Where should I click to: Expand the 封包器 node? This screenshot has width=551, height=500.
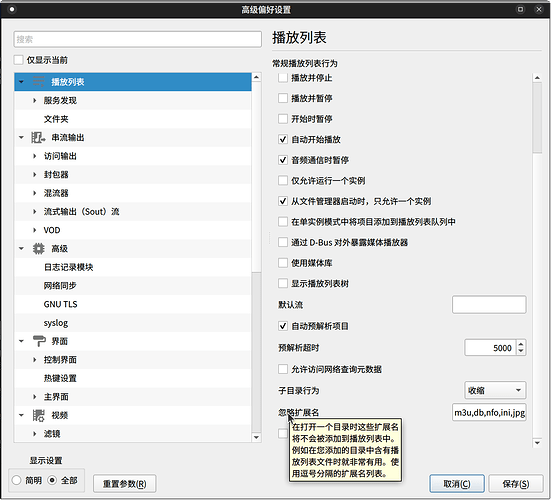[x=34, y=175]
